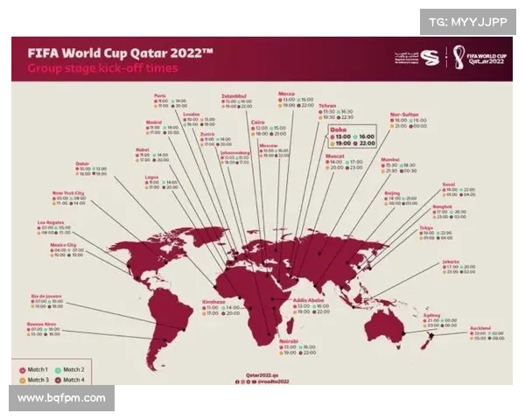Click the Auckland city label

480,328
